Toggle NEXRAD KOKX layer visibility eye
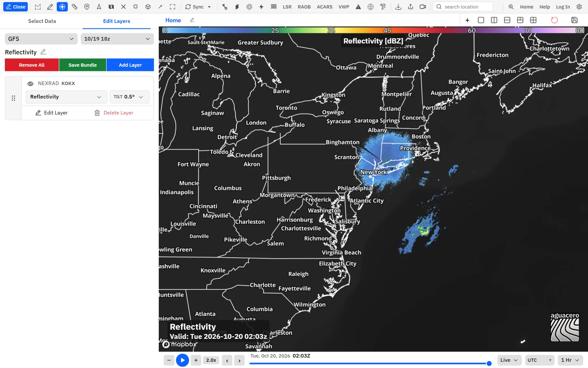 click(x=31, y=84)
